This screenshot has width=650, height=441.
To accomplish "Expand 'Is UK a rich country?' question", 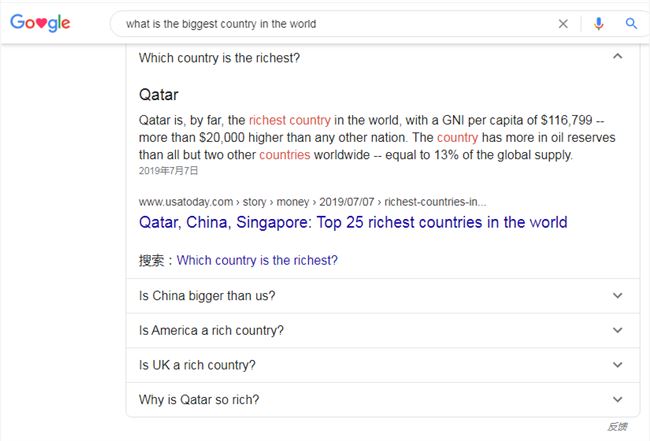I will pyautogui.click(x=383, y=365).
